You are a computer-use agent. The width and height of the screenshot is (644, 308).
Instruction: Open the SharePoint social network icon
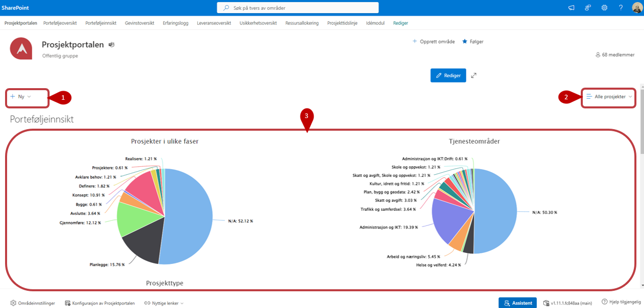coord(588,8)
